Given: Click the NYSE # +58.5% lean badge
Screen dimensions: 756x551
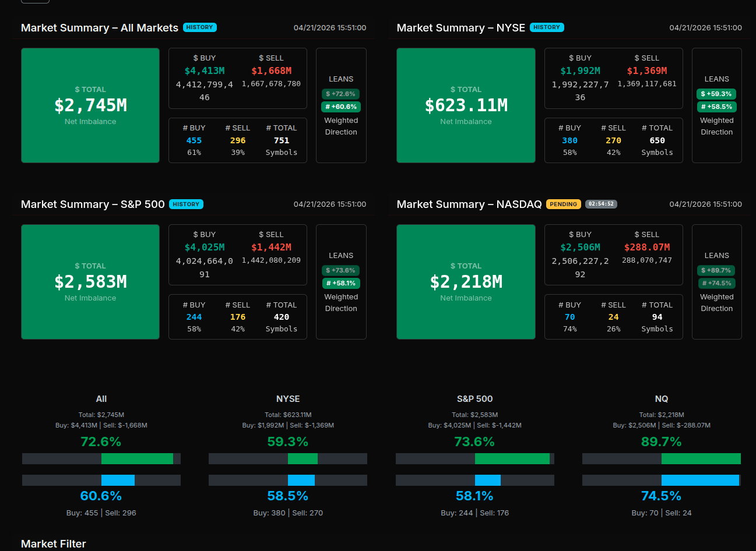Looking at the screenshot, I should coord(716,107).
